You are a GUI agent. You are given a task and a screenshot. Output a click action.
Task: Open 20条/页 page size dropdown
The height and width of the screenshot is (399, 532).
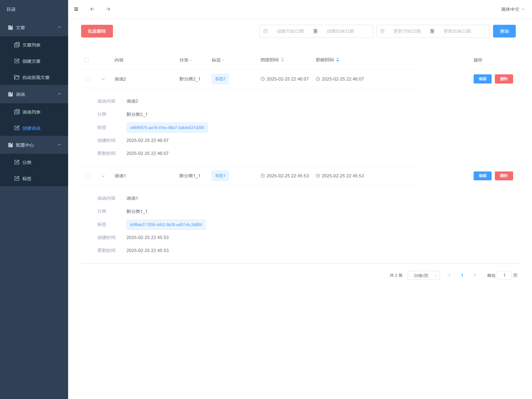point(424,275)
